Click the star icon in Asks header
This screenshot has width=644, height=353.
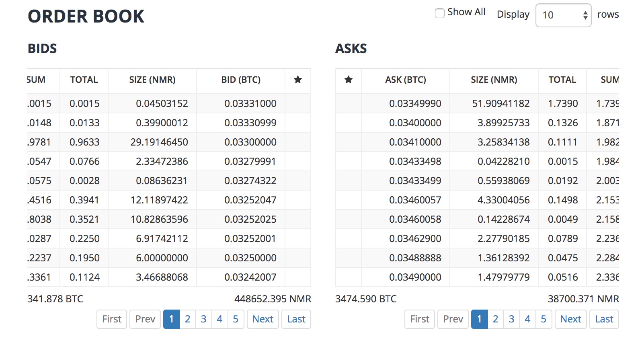click(349, 80)
